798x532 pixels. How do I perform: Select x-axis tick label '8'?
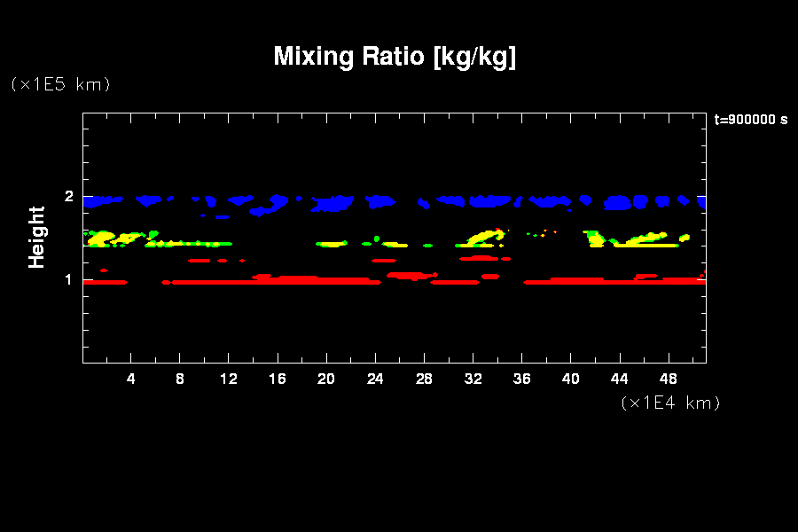pos(180,379)
